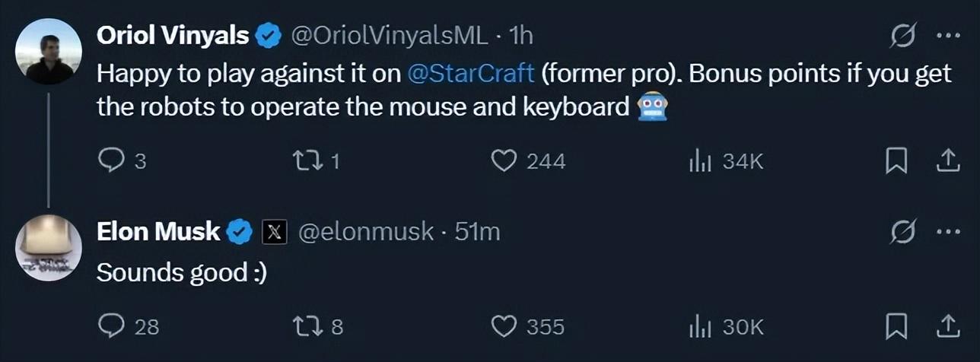Viewport: 980px width, 362px height.
Task: Open Grok icon on Oriol's tweet
Action: [x=903, y=36]
